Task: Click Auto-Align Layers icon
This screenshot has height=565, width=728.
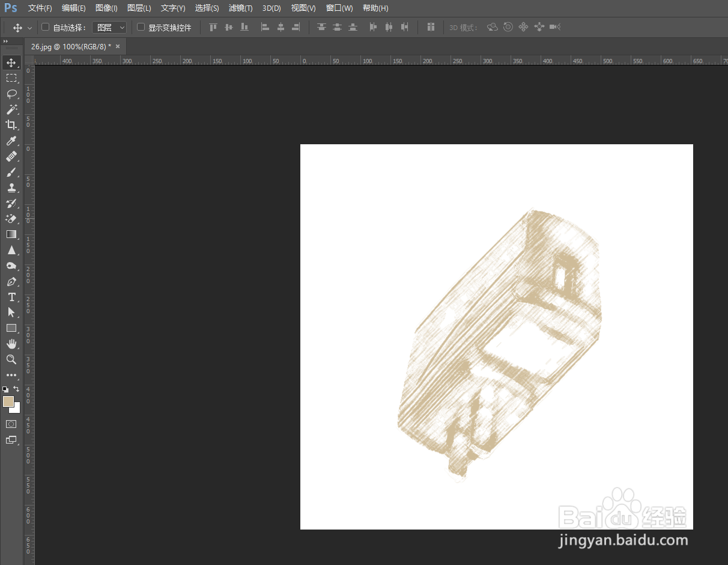Action: pos(431,27)
